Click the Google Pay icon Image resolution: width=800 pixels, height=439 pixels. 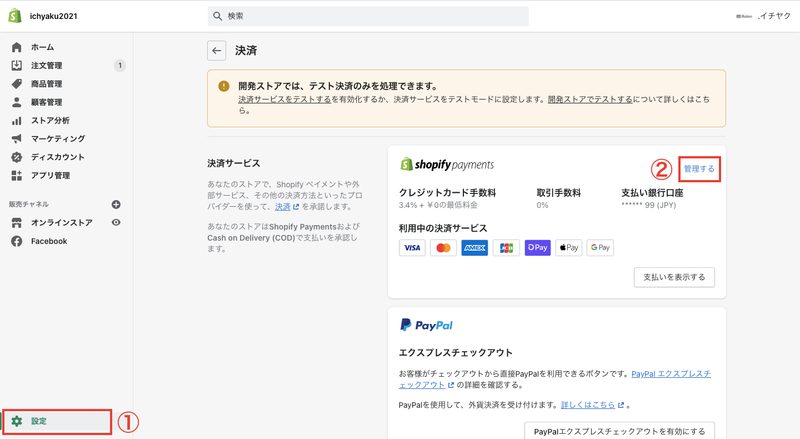click(600, 248)
